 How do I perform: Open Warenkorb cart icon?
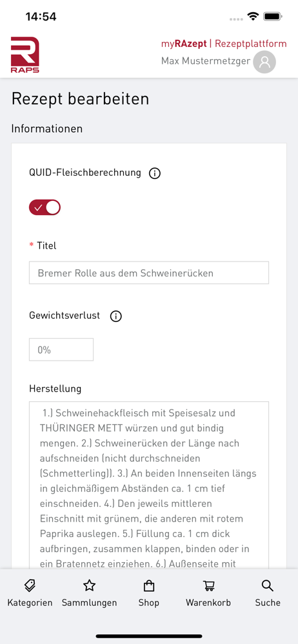(208, 585)
